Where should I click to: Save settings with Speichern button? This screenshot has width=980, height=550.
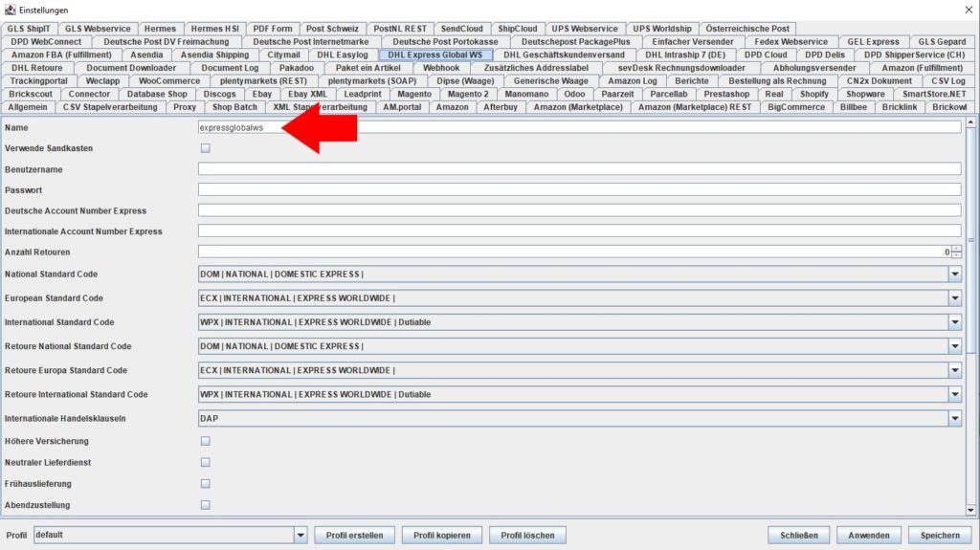(x=940, y=536)
